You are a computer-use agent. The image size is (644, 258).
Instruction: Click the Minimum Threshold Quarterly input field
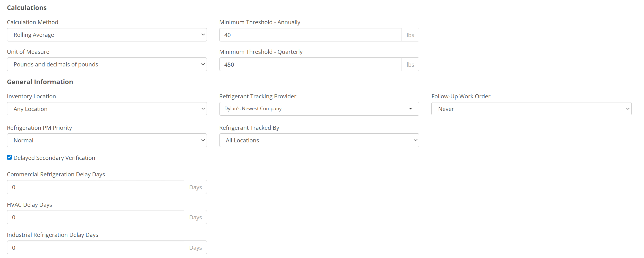pos(310,64)
